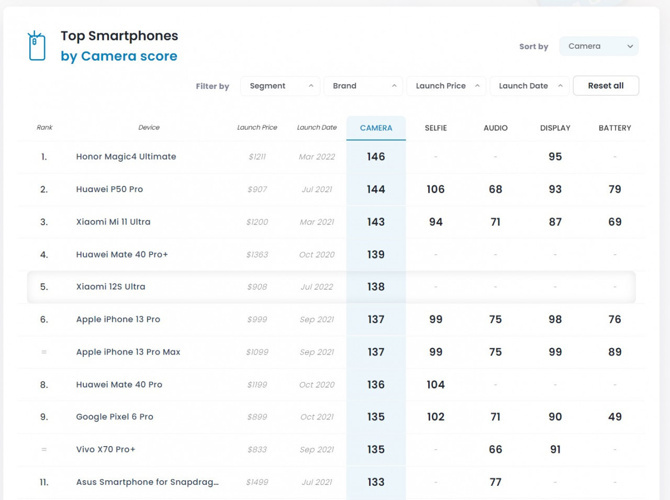
Task: Open the Huawei P50 Pro entry
Action: tap(109, 189)
